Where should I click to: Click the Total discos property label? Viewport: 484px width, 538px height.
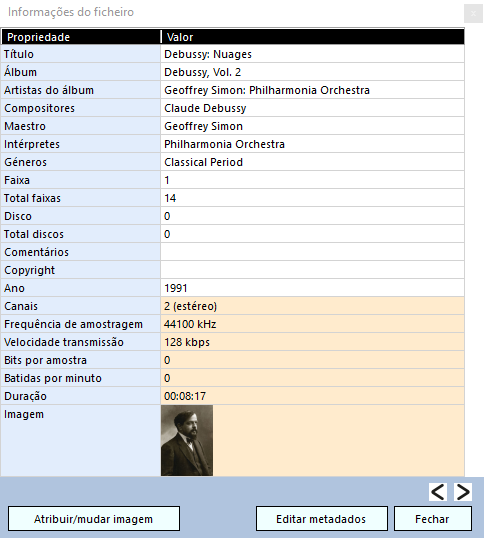(34, 234)
